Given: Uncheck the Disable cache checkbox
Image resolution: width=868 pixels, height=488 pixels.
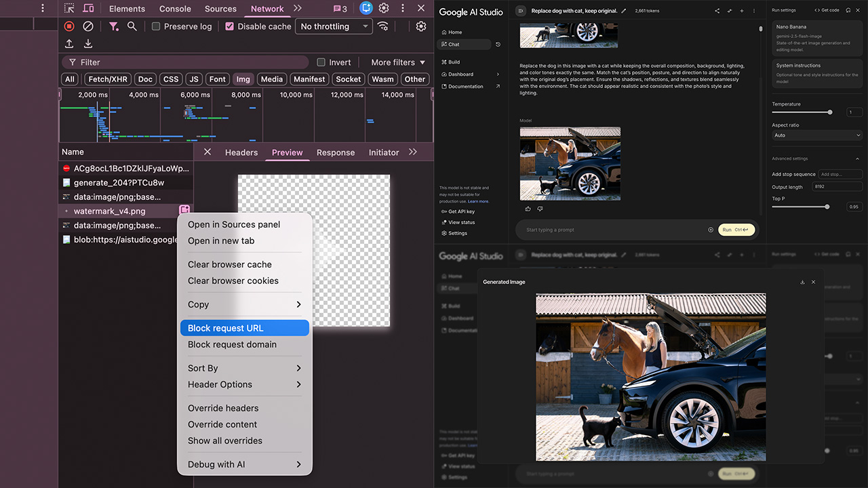Looking at the screenshot, I should 230,26.
